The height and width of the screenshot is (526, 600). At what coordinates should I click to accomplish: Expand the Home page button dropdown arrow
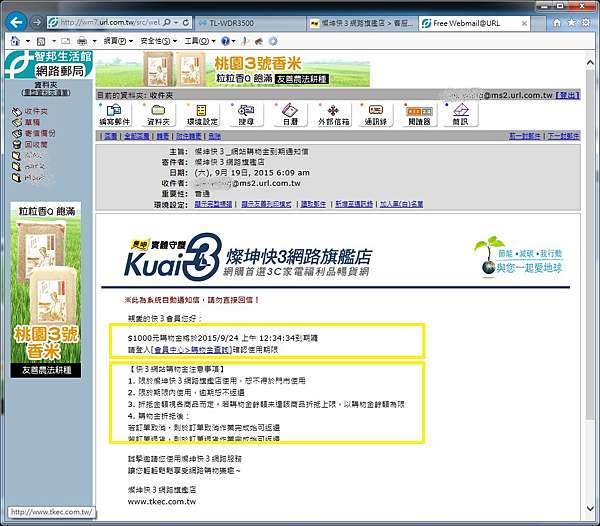(28, 41)
